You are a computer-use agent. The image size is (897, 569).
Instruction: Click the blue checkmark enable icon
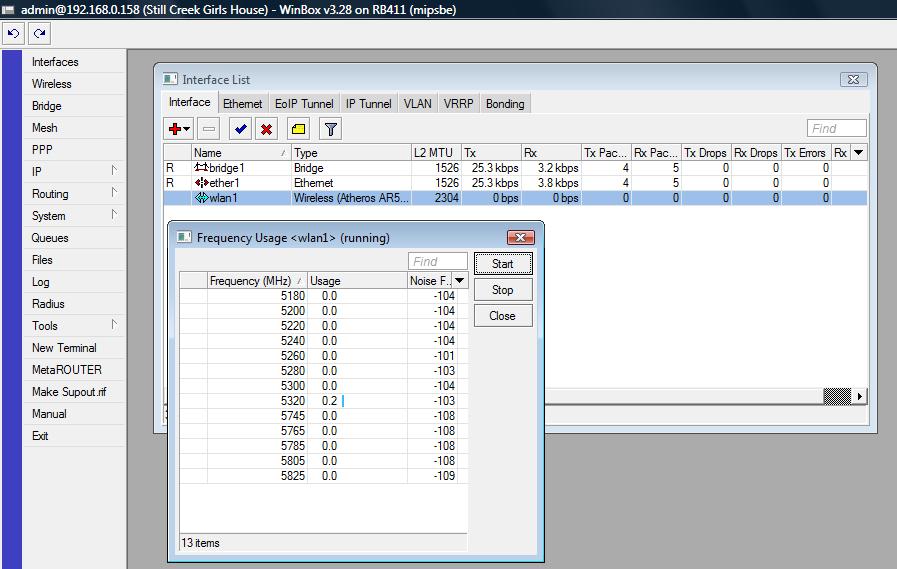(x=240, y=129)
